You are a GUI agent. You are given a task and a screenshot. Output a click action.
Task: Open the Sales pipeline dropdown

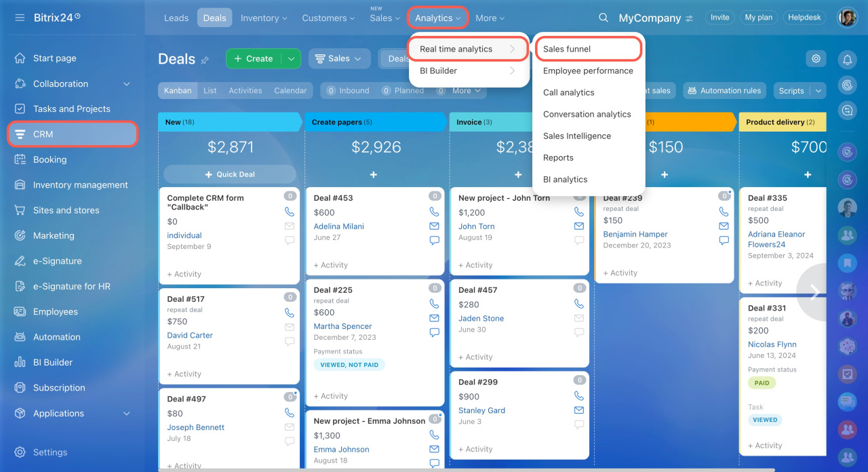coord(340,58)
